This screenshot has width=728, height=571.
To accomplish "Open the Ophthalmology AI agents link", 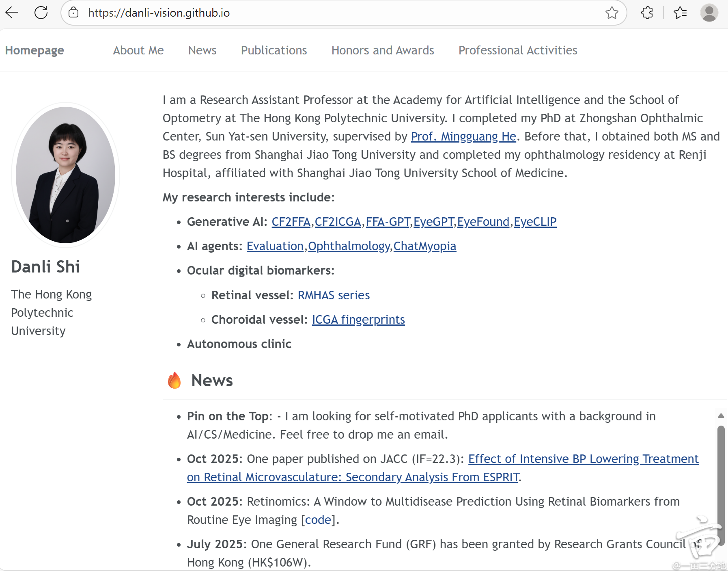I will pyautogui.click(x=349, y=246).
